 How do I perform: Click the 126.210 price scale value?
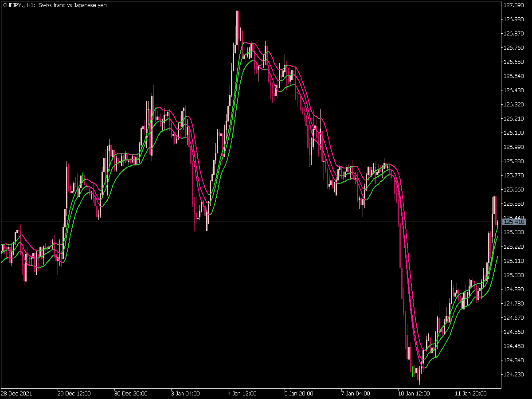click(514, 119)
